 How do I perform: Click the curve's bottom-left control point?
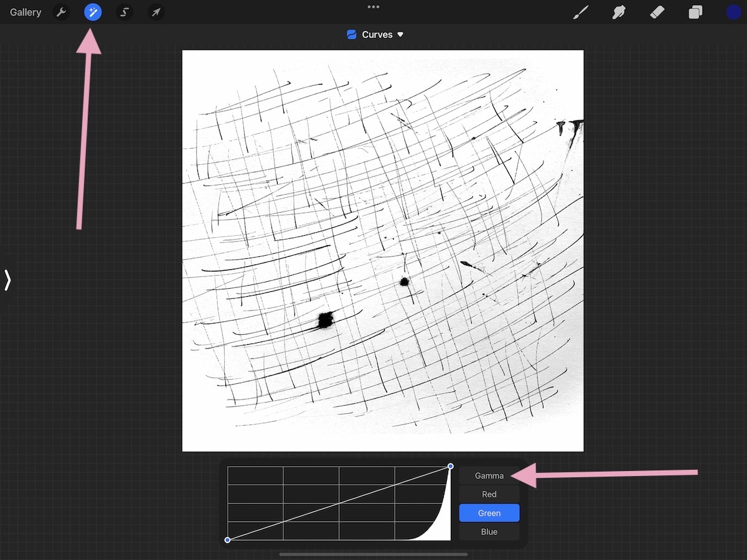(x=227, y=539)
